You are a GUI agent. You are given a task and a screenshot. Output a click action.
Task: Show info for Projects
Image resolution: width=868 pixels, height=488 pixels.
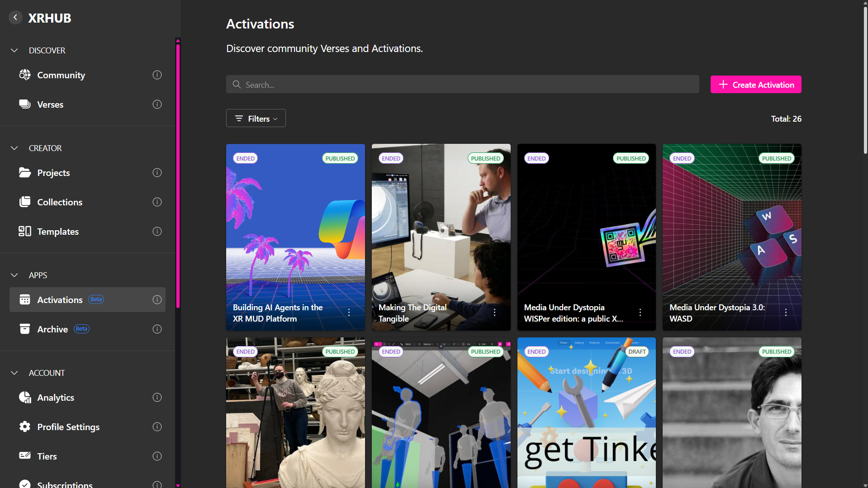pos(157,172)
